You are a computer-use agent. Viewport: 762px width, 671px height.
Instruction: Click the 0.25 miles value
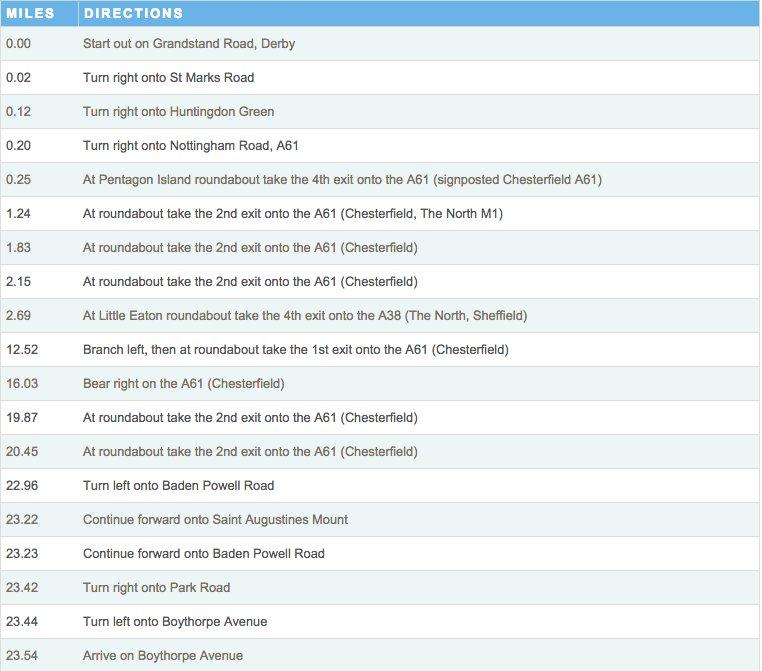click(18, 180)
